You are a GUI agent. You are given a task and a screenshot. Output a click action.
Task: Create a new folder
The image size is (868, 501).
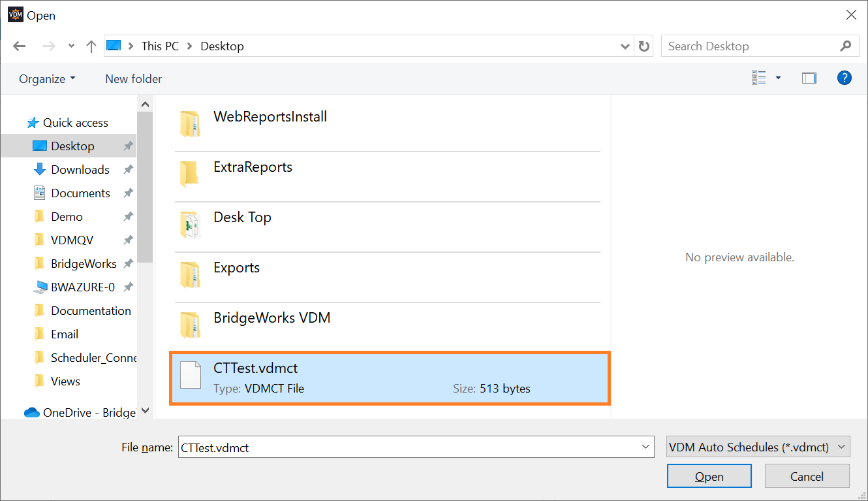133,78
